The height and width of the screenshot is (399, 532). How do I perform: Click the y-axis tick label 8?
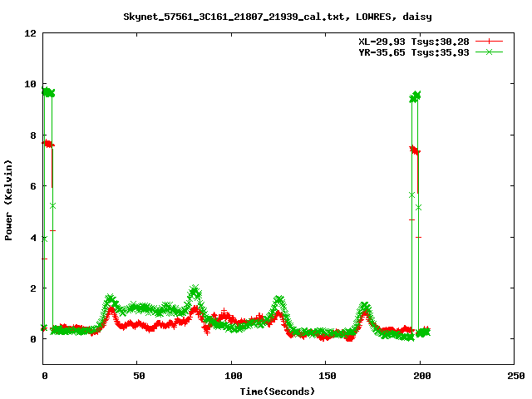pos(33,135)
